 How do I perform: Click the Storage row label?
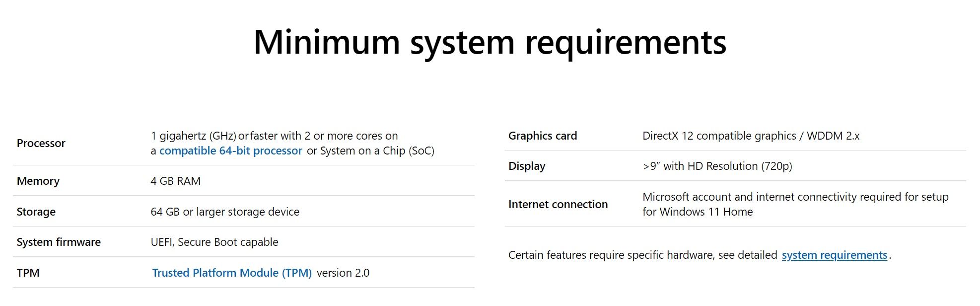coord(36,212)
